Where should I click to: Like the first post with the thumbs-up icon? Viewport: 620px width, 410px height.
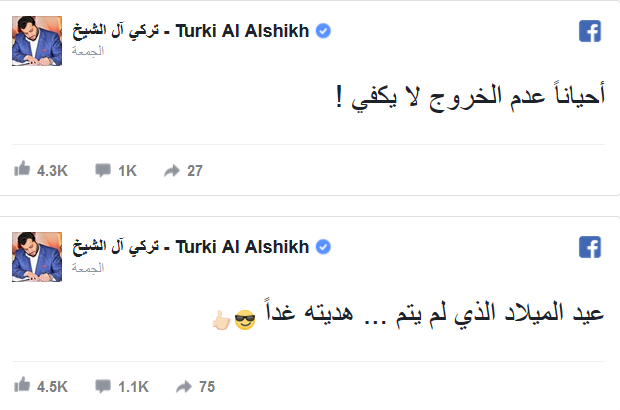[x=22, y=170]
